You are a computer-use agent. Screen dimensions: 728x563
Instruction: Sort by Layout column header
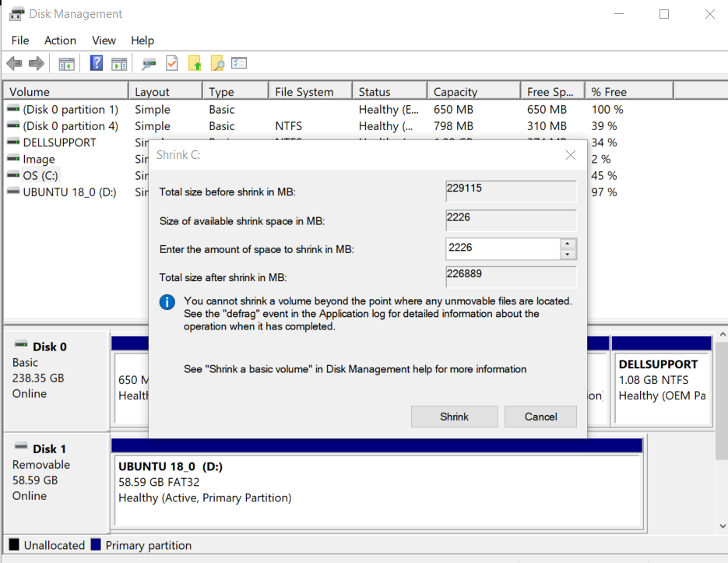(166, 92)
